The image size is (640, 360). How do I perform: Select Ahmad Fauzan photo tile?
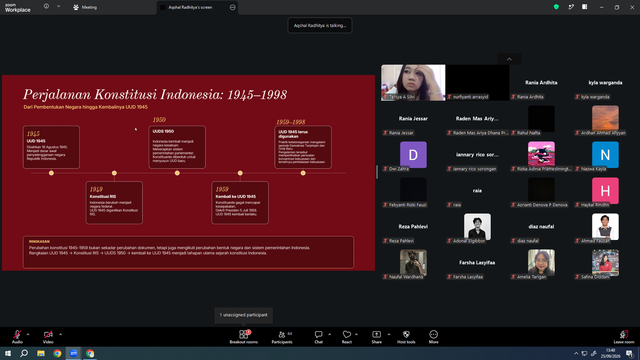[x=605, y=227]
